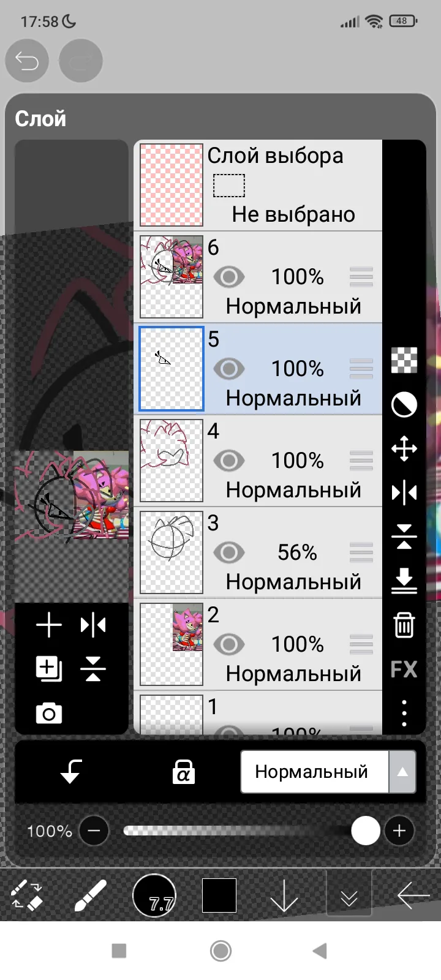Hide layer 6 using eye icon
Image resolution: width=441 pixels, height=980 pixels.
(x=229, y=277)
